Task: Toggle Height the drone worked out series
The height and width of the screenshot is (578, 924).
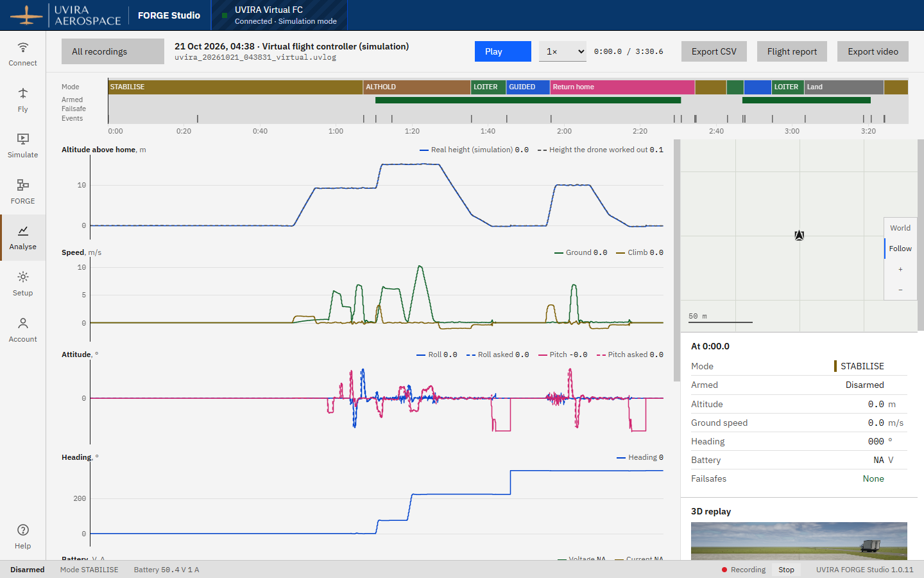Action: click(x=601, y=150)
